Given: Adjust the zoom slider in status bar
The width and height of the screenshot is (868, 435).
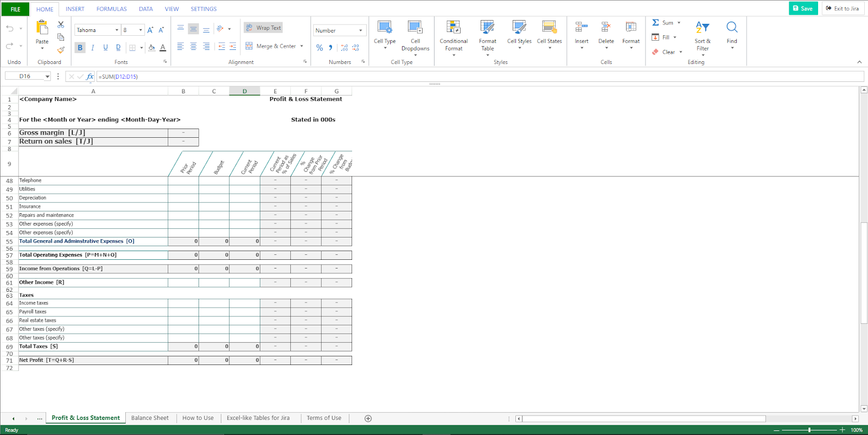Looking at the screenshot, I should [809, 430].
